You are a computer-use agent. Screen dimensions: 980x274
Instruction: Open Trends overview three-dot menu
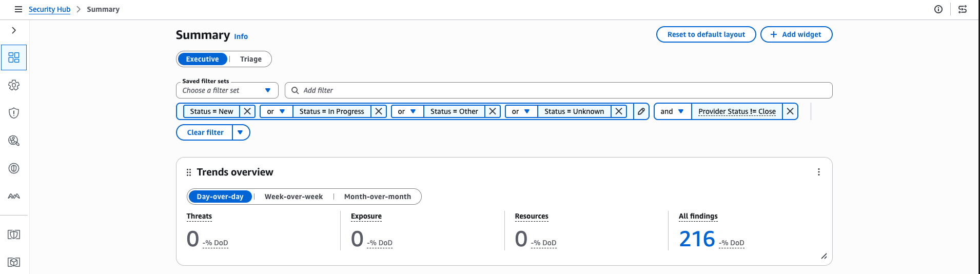(819, 172)
